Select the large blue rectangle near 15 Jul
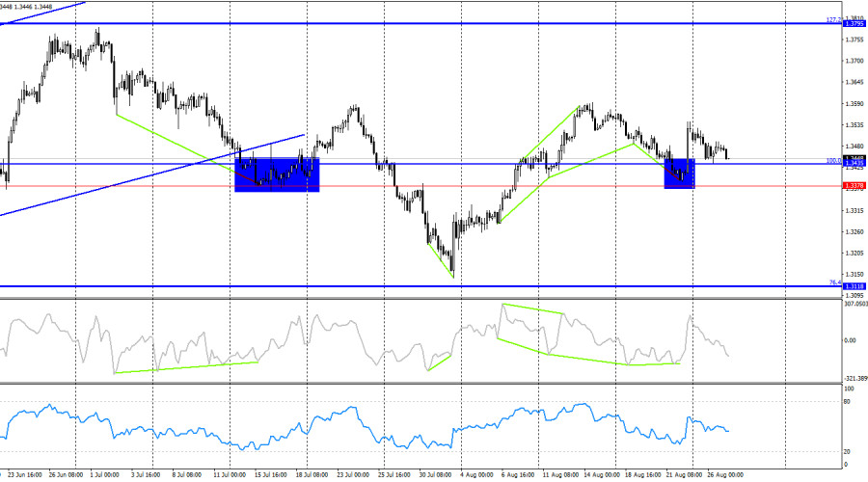 click(x=277, y=174)
